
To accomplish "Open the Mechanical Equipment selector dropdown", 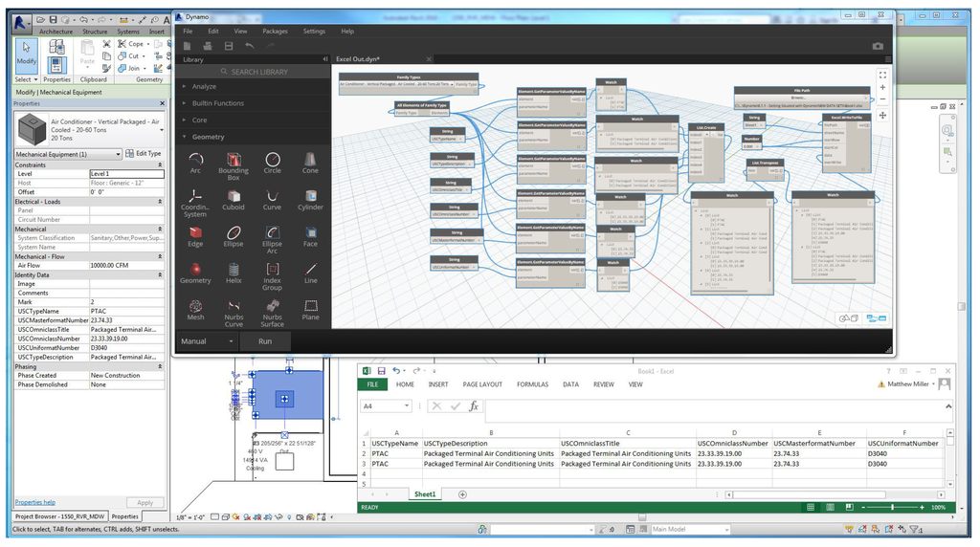I will [x=118, y=154].
